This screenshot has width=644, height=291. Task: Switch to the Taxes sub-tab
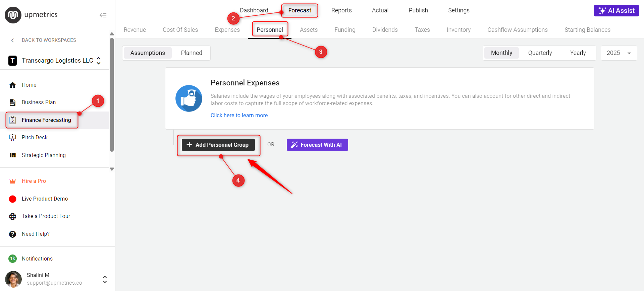point(422,30)
